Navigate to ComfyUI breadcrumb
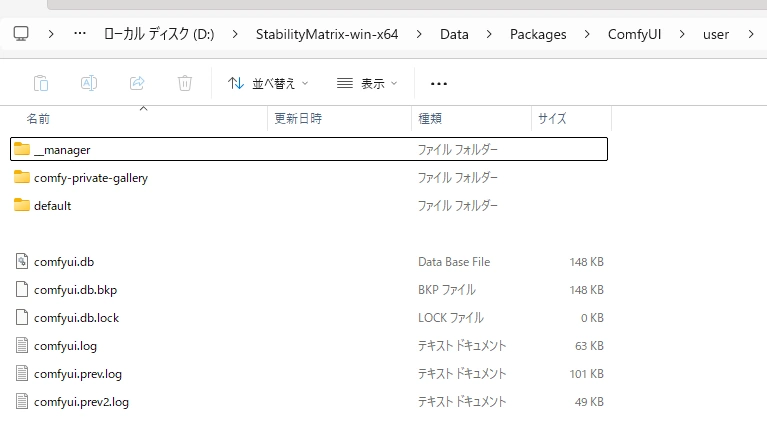767x424 pixels. 634,34
